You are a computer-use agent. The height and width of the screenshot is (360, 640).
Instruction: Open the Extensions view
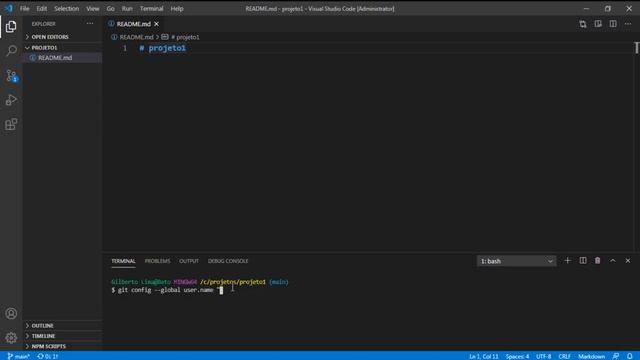pyautogui.click(x=11, y=124)
